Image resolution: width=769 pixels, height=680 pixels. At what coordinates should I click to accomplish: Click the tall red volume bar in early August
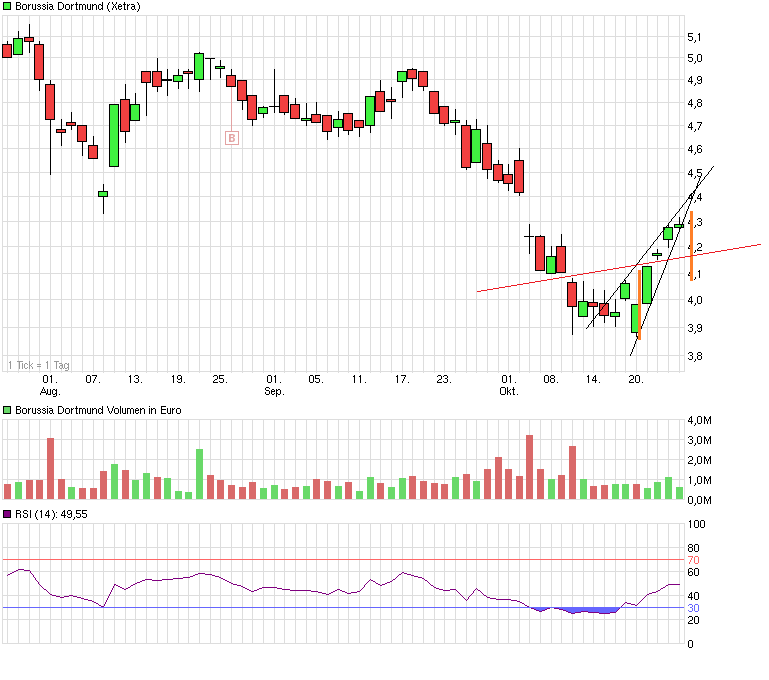[50, 468]
